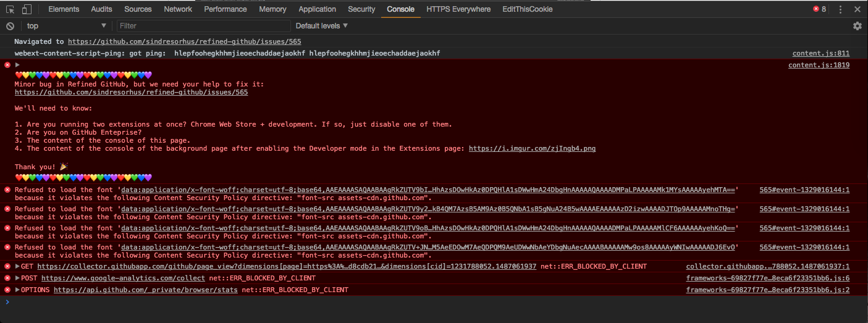Switch to the Security tab

[x=361, y=9]
